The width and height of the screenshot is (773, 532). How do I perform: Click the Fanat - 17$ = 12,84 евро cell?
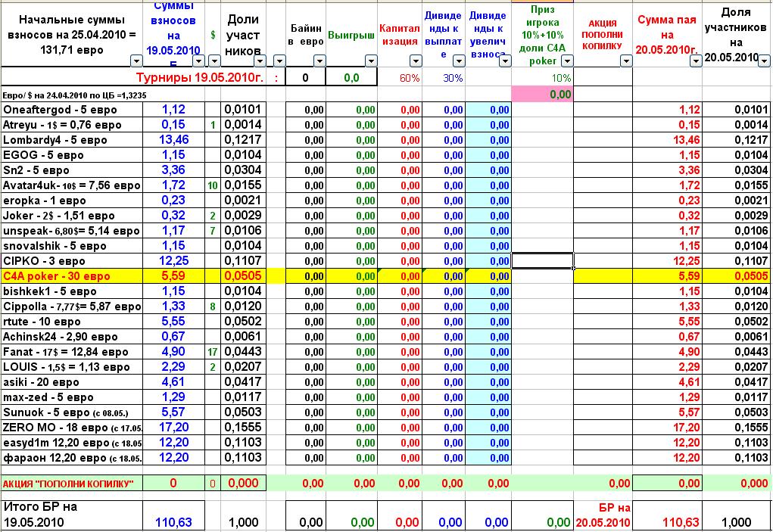tap(72, 352)
